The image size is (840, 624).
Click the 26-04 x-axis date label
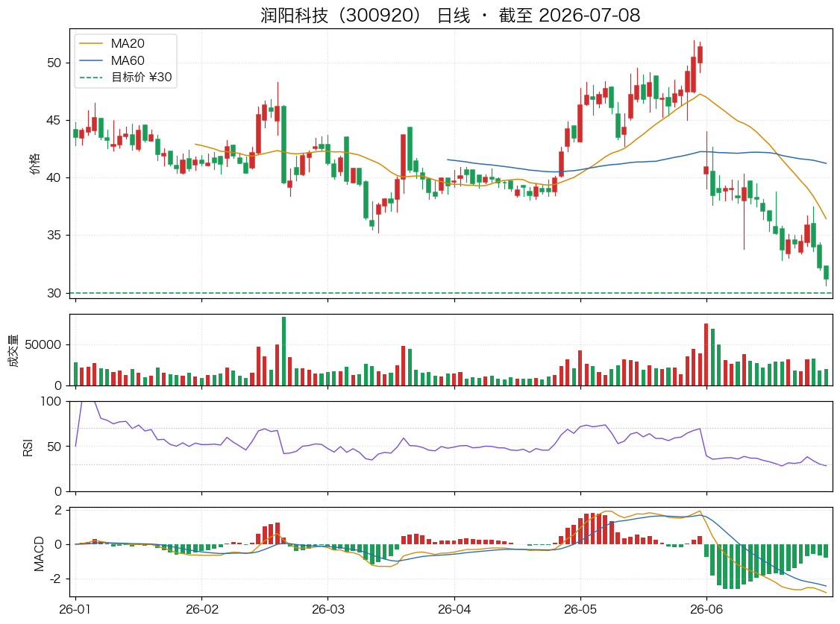pos(454,609)
